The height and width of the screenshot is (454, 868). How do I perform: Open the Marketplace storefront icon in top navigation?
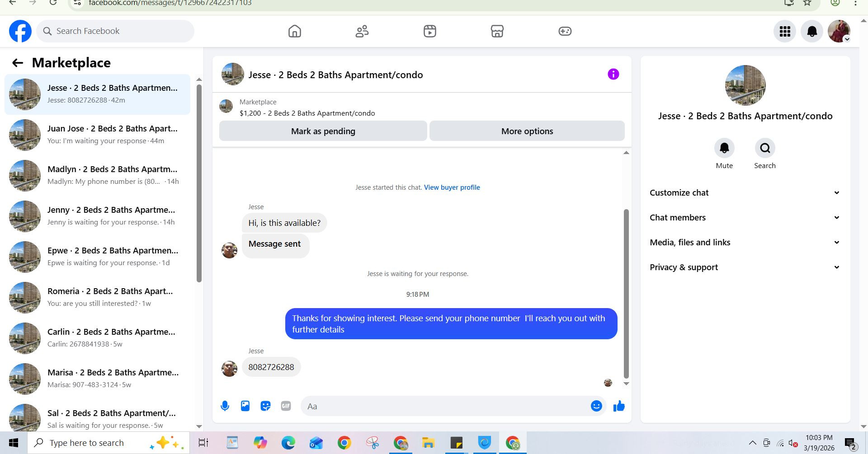(497, 31)
